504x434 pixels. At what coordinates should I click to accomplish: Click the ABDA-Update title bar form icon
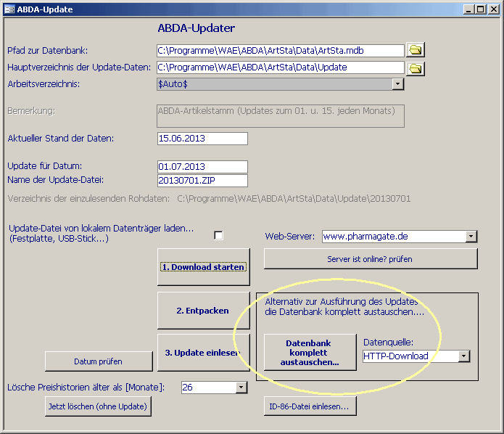[9, 9]
